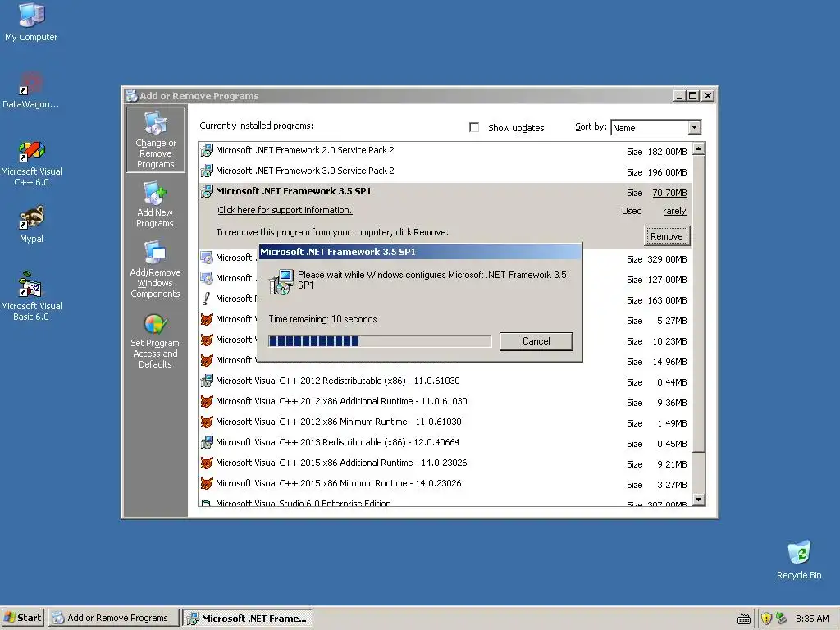The height and width of the screenshot is (630, 840).
Task: Click installer icon in the configuring dialog
Action: (x=282, y=282)
